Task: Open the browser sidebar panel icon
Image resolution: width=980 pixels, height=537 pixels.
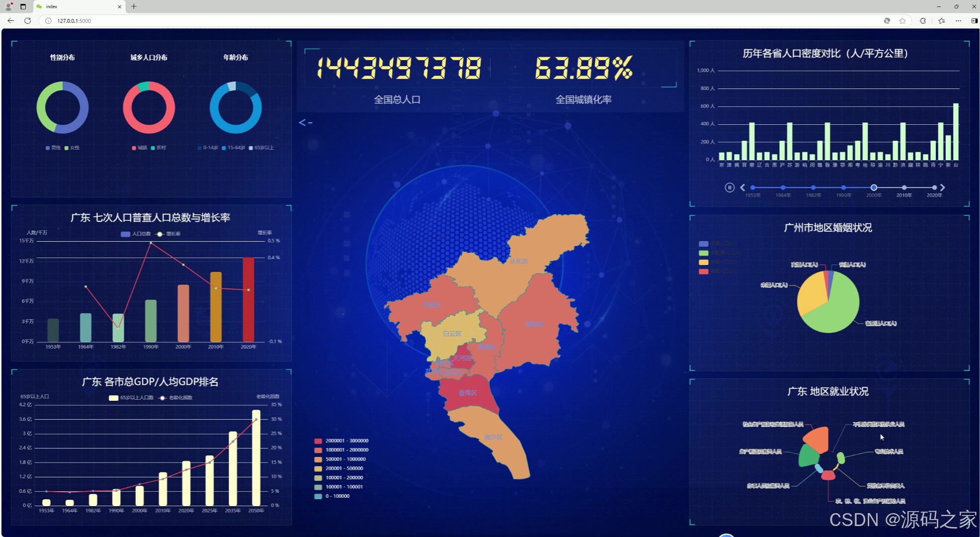Action: 974,21
